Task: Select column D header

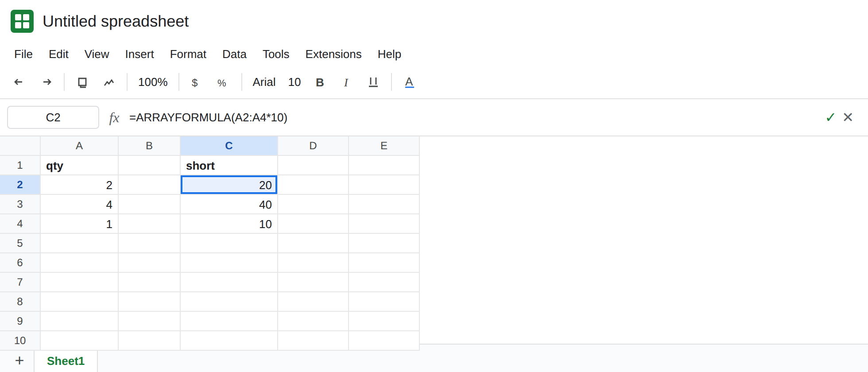Action: pyautogui.click(x=313, y=146)
